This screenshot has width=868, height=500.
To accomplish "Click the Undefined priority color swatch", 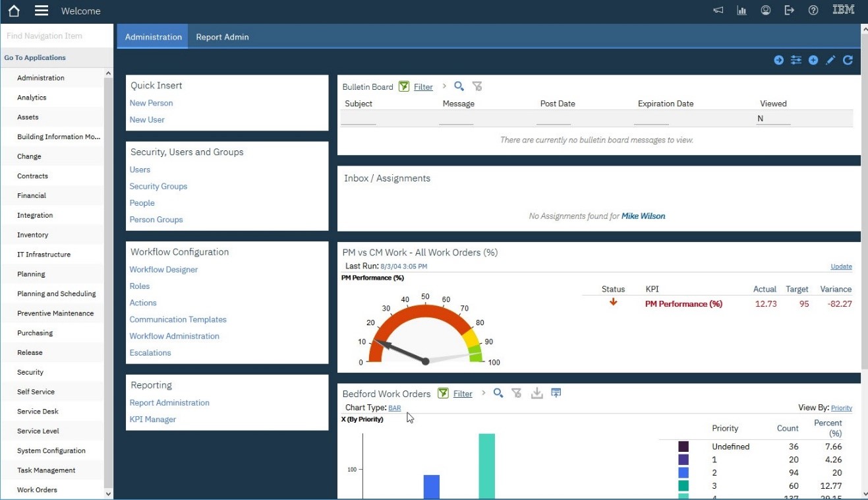I will coord(683,447).
